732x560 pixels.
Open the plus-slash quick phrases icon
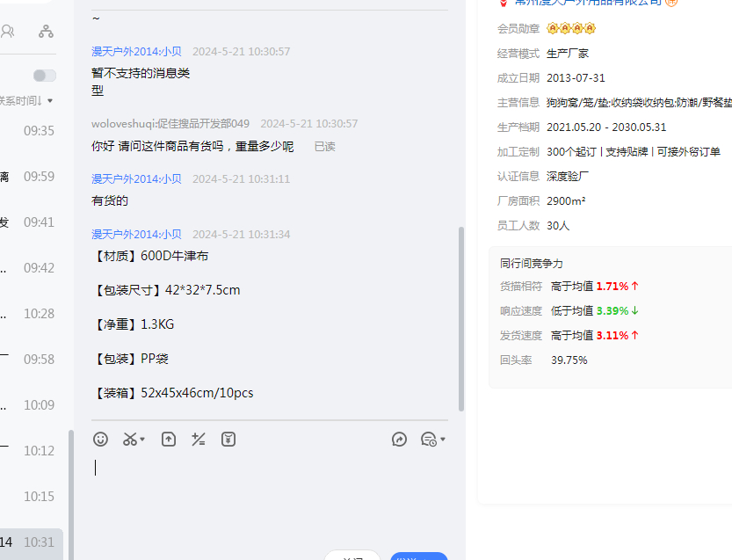point(199,440)
